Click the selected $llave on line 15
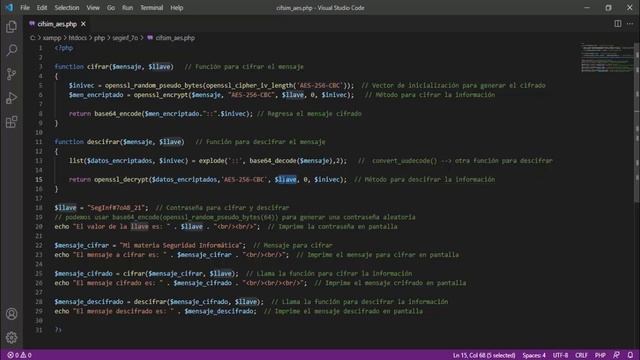 coord(285,180)
